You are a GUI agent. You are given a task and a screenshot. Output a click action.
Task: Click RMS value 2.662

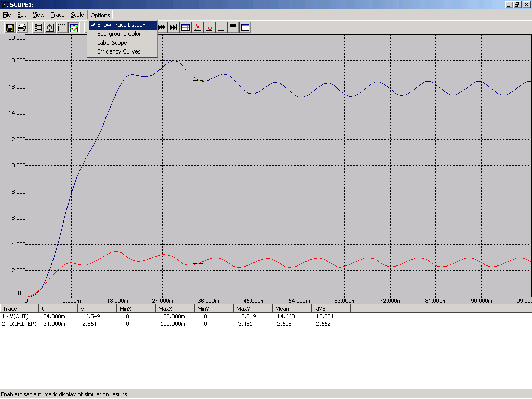pos(323,324)
